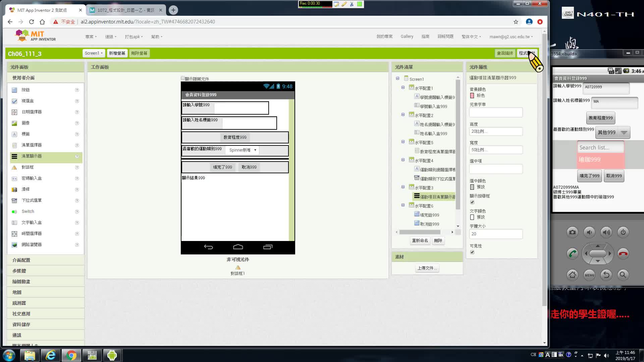This screenshot has width=644, height=362.
Task: Collapse 水平配置2 tree node
Action: [x=403, y=115]
